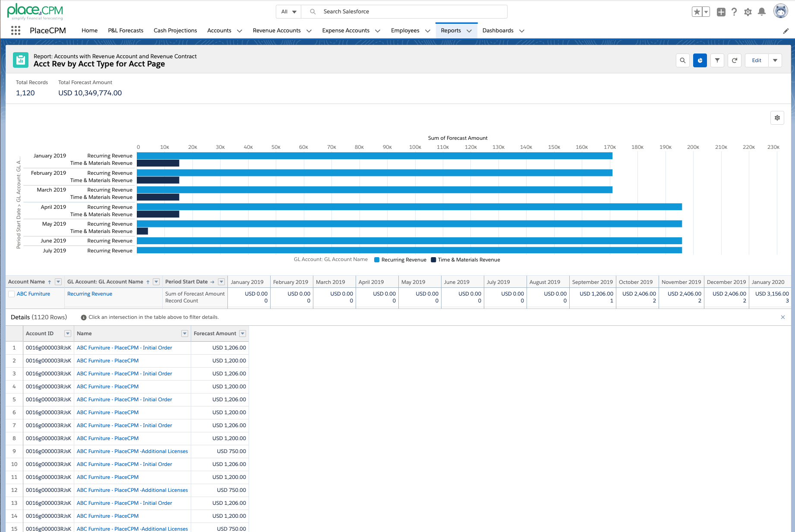This screenshot has width=795, height=532.
Task: Click the January 2019 Recurring Revenue bar
Action: click(x=375, y=156)
